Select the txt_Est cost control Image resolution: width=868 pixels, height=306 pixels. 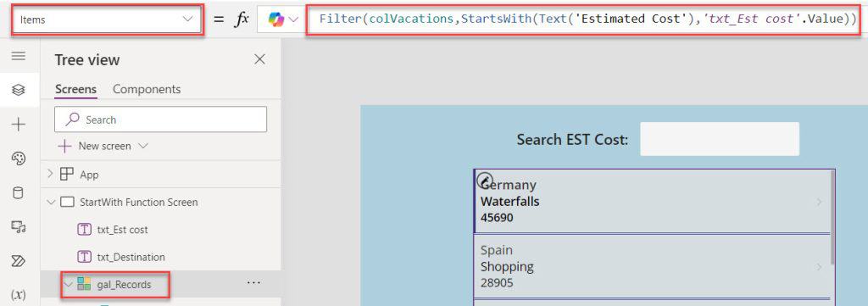122,230
